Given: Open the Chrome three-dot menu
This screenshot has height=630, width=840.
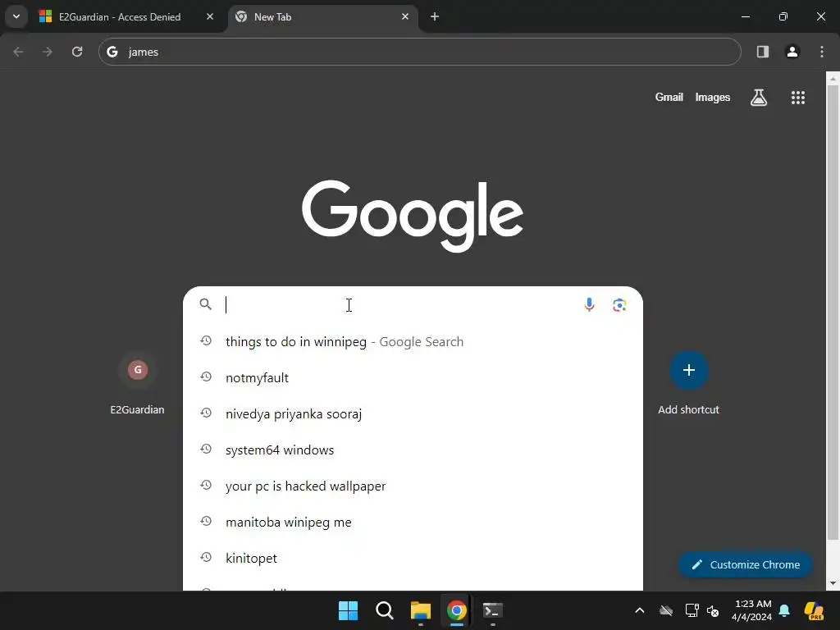Looking at the screenshot, I should point(822,52).
